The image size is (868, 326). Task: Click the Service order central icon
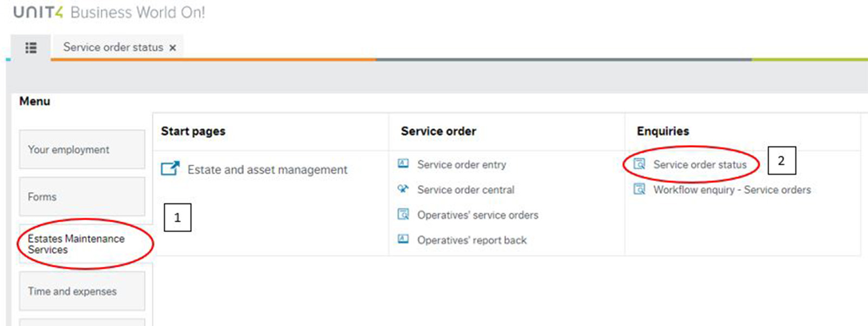tap(403, 189)
